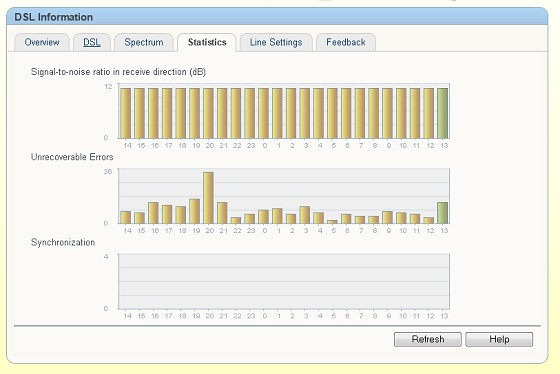The width and height of the screenshot is (560, 374).
Task: Click the green signal-to-noise bar at hour 13
Action: click(x=442, y=113)
